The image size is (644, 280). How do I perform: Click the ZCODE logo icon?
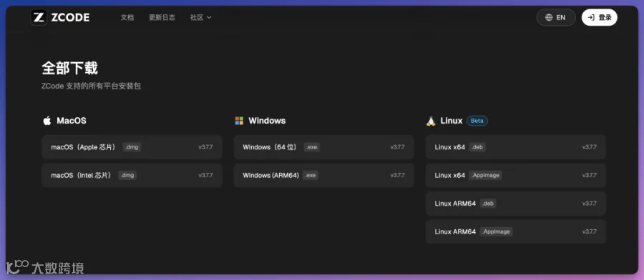pos(39,17)
